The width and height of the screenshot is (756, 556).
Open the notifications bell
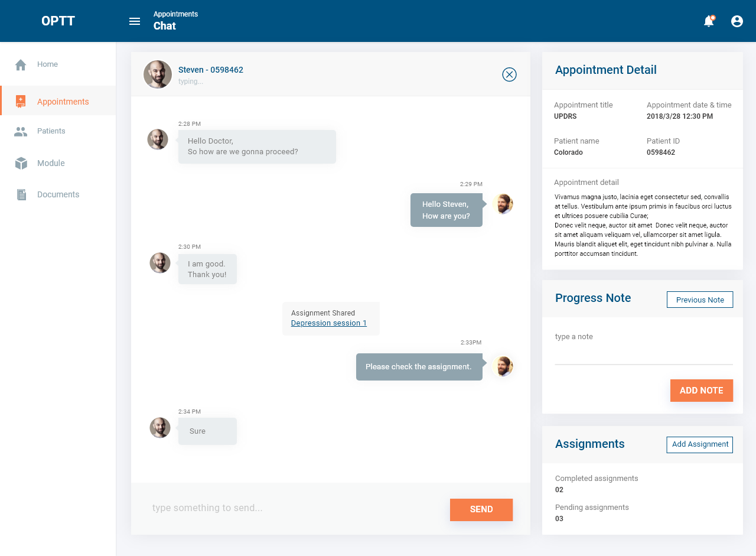709,21
